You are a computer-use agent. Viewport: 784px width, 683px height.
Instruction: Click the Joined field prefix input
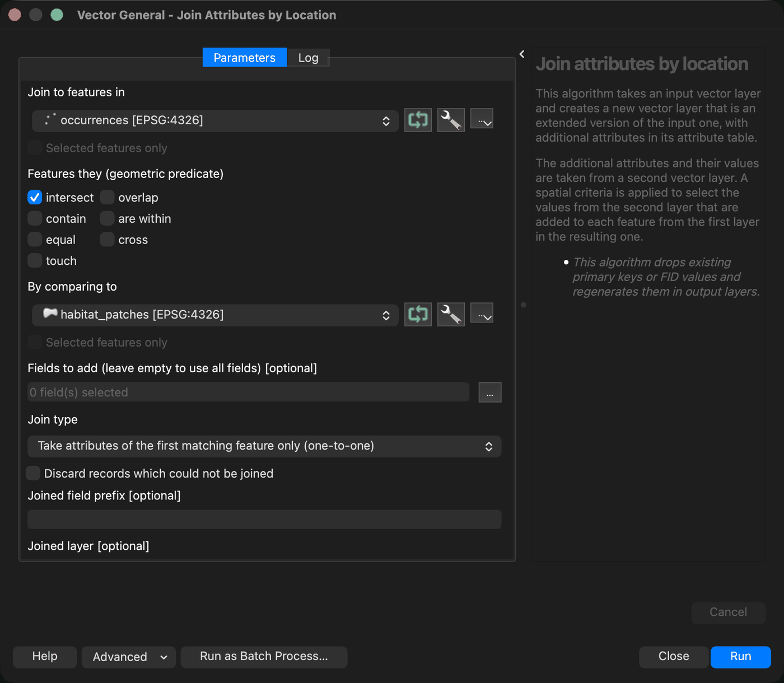[x=264, y=520]
